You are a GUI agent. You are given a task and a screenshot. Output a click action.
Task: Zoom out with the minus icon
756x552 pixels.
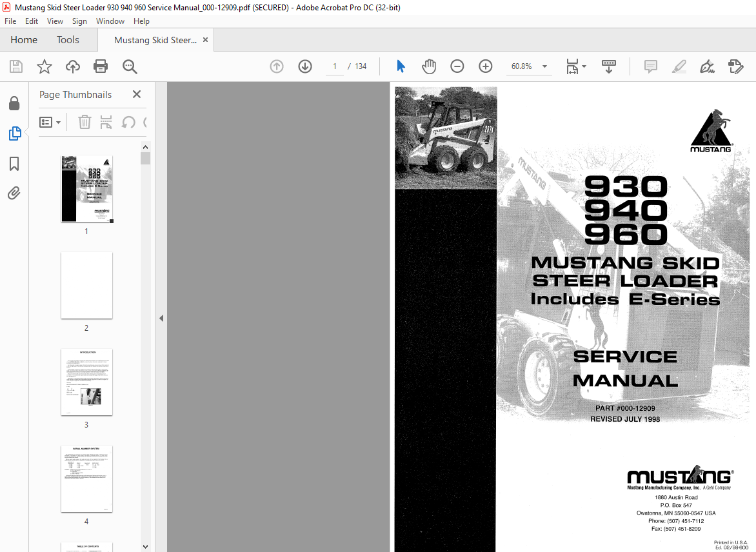457,66
